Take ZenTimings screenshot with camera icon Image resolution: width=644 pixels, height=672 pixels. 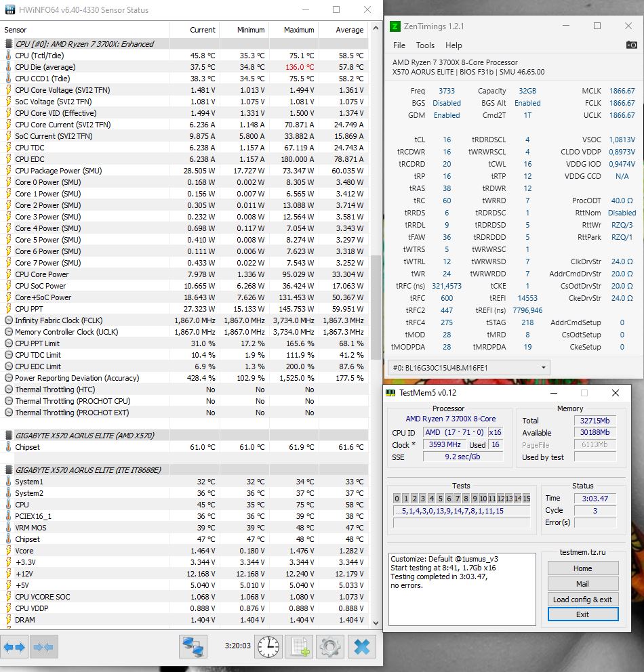click(x=631, y=45)
